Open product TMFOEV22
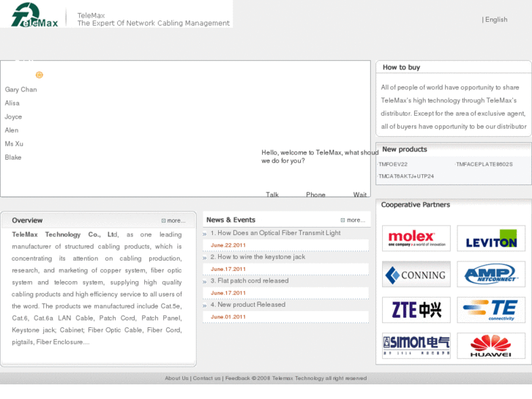 point(393,164)
